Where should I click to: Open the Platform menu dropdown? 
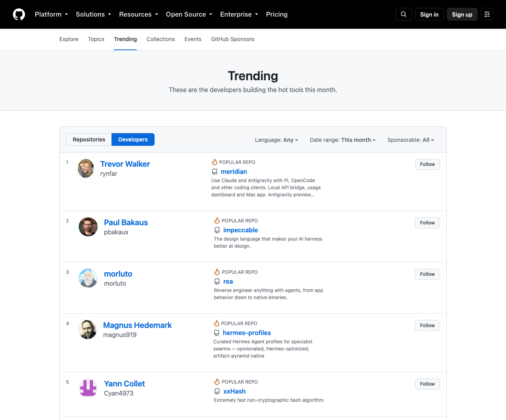click(x=51, y=14)
